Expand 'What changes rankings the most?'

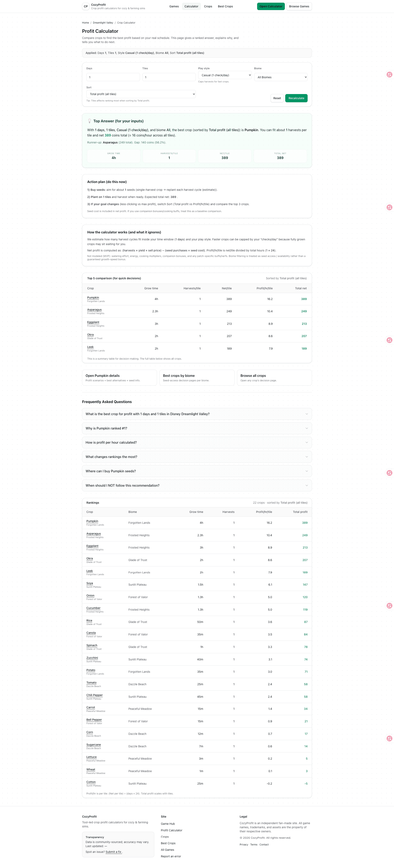pos(197,457)
